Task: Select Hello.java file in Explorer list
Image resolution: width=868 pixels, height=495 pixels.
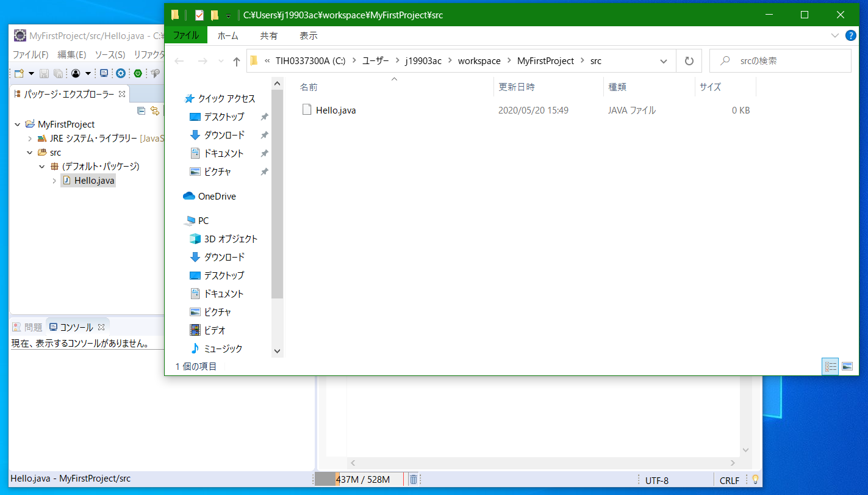Action: pos(336,110)
